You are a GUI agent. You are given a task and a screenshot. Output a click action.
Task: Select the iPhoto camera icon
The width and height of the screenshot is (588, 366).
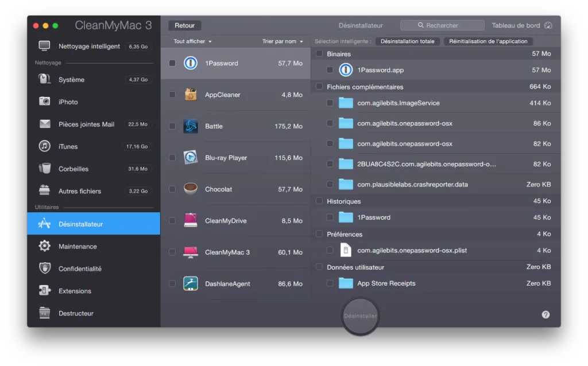(x=45, y=101)
